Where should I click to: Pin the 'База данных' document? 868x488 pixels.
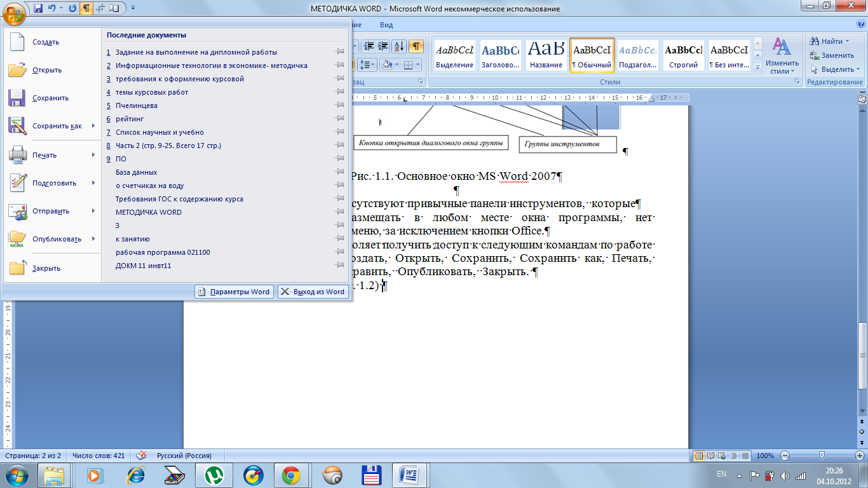point(341,172)
